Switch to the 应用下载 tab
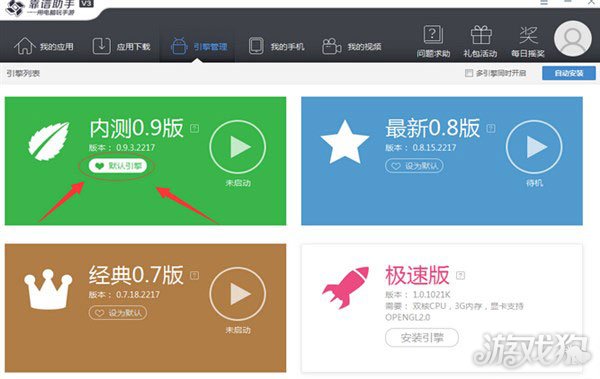Image resolution: width=600 pixels, height=379 pixels. 122,46
